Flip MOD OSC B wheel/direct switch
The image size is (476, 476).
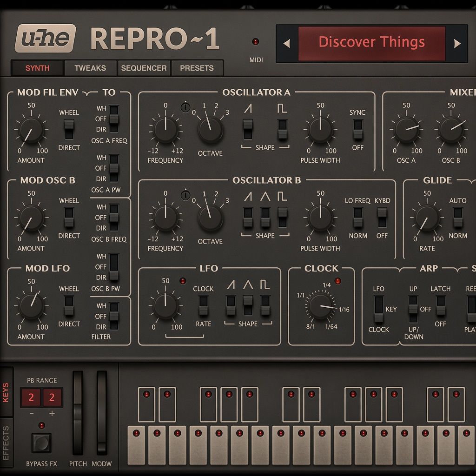point(69,218)
